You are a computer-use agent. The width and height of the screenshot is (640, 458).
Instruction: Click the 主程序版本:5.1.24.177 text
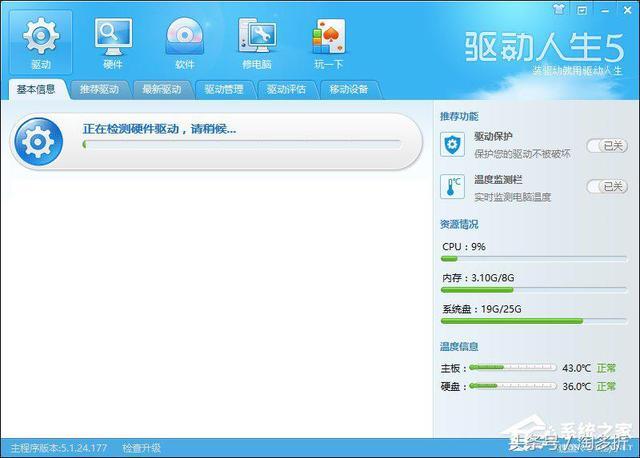pyautogui.click(x=59, y=448)
